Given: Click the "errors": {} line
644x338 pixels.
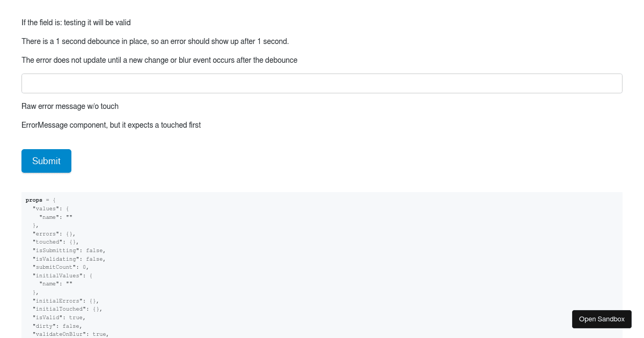Looking at the screenshot, I should point(54,233).
